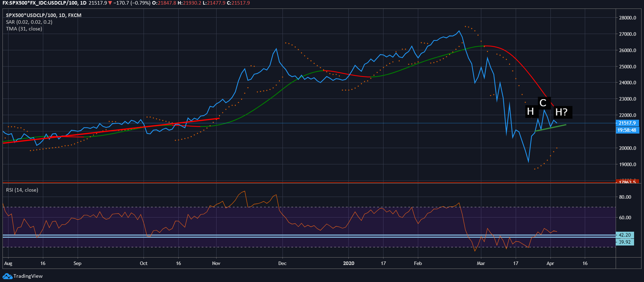Click the Aug date label on time axis
The width and height of the screenshot is (644, 282).
(8, 263)
